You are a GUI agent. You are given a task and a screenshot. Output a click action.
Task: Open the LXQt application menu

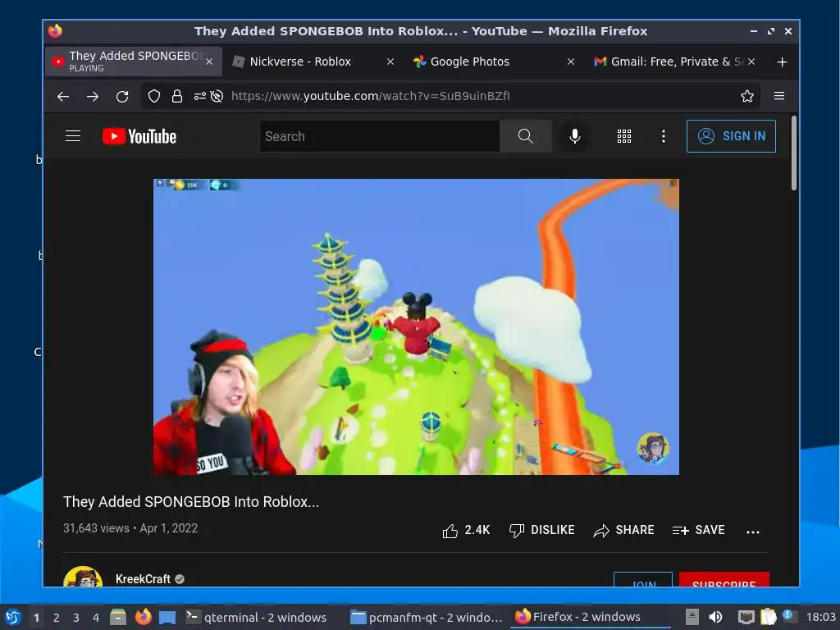[12, 617]
